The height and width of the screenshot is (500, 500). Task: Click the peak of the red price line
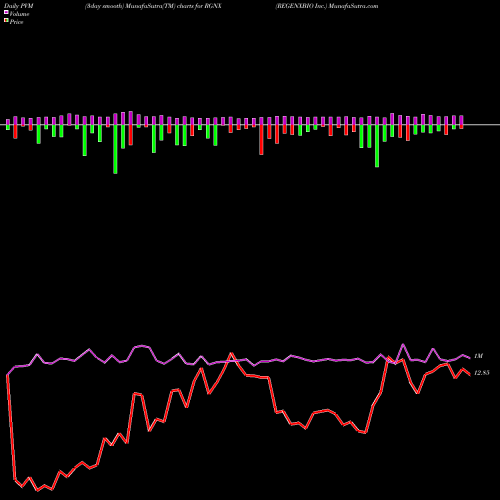(x=231, y=353)
